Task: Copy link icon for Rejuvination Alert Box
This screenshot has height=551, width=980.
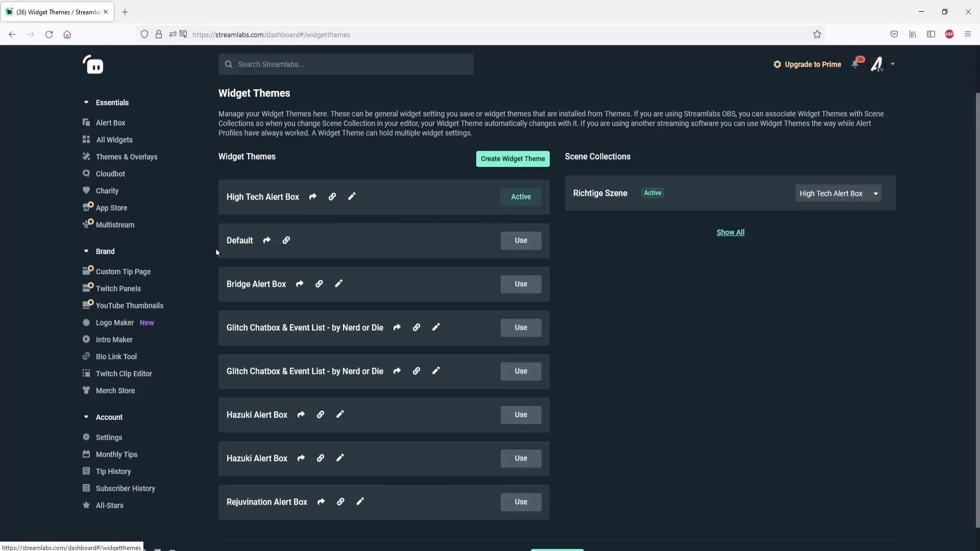Action: click(x=340, y=502)
